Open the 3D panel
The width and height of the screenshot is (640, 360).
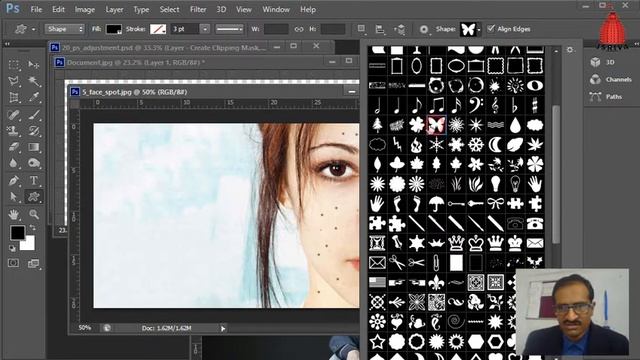click(603, 62)
